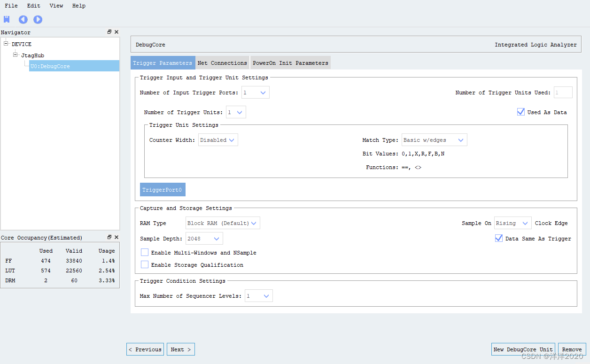The width and height of the screenshot is (590, 364).
Task: Collapse the JtagHub tree node
Action: [16, 55]
